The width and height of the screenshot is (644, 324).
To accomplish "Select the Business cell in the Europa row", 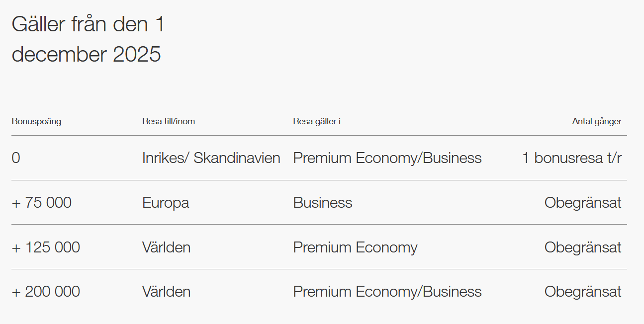I will coord(323,203).
